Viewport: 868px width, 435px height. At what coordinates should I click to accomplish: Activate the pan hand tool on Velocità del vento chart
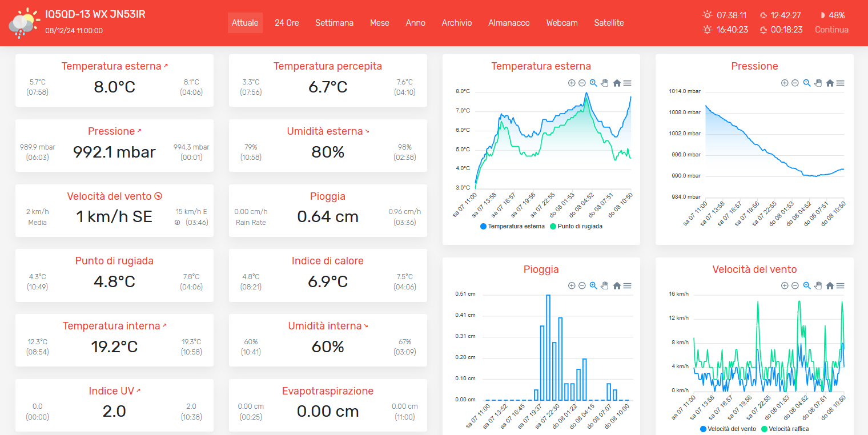(x=818, y=285)
